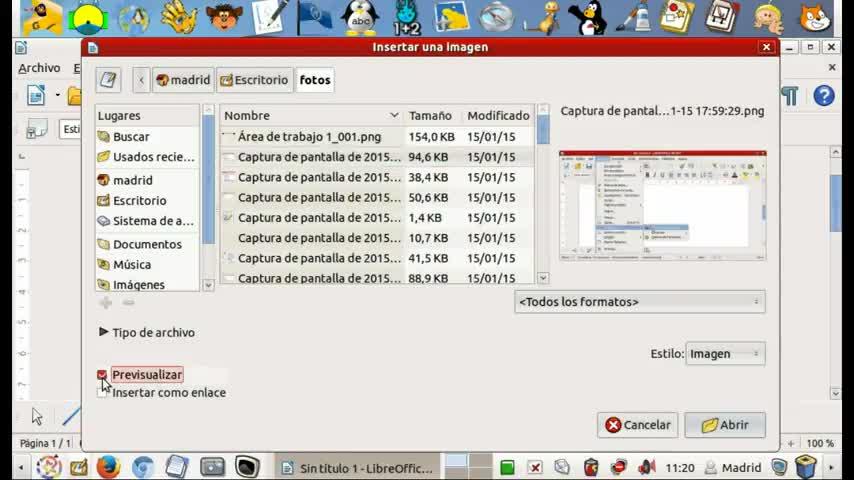Select the Line tool in the drawing toolbar

click(x=71, y=417)
